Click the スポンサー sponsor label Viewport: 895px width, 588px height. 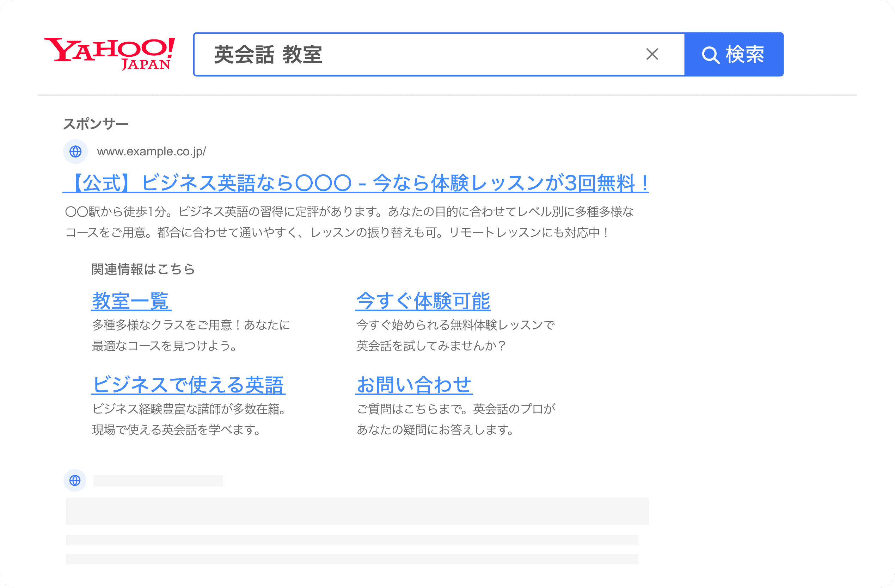pos(96,124)
